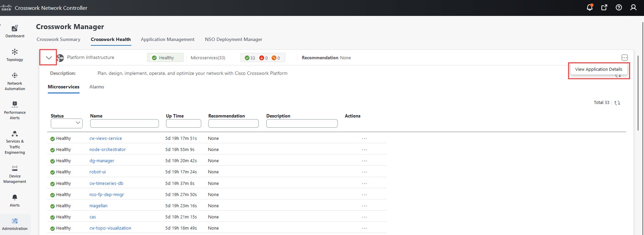Open Administration in the sidebar
644x235 pixels.
[15, 224]
